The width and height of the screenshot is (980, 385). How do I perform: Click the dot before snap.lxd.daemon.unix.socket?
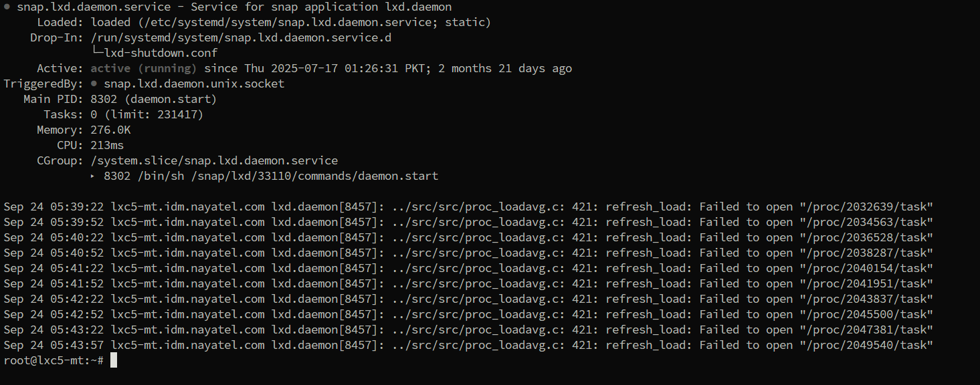point(94,84)
